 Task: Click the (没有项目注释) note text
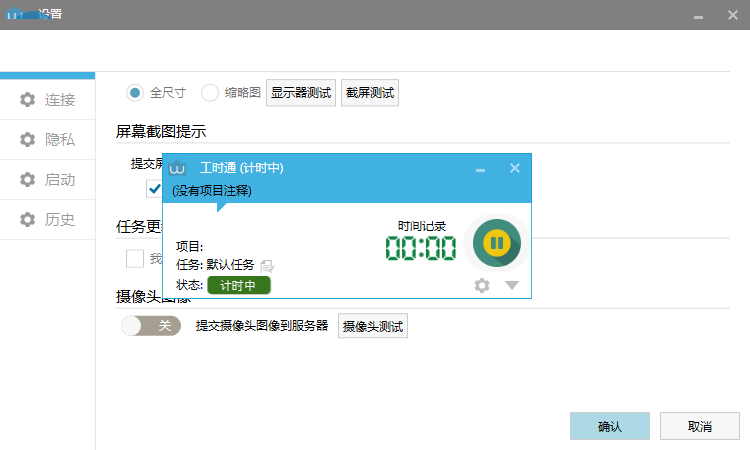pos(212,191)
